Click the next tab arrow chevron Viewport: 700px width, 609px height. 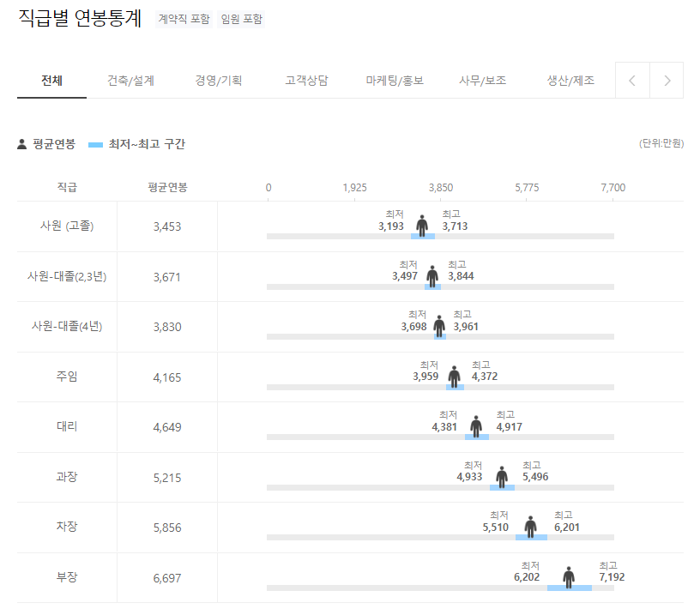tap(667, 81)
